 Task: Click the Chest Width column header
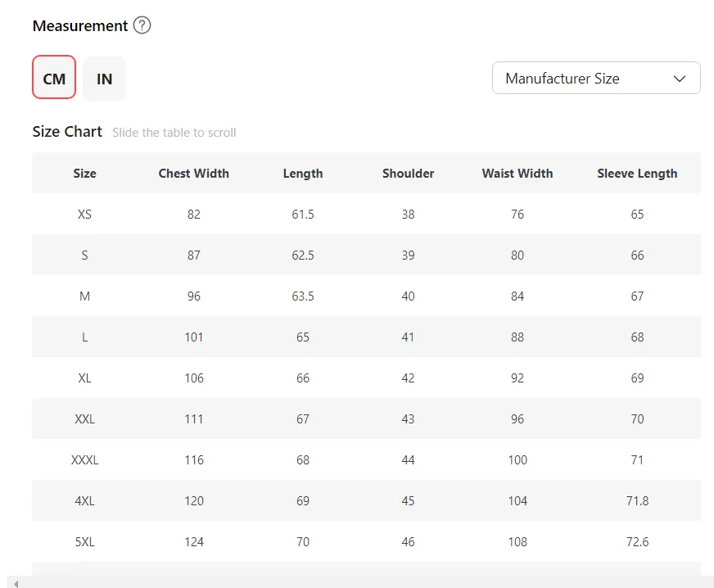(x=193, y=174)
